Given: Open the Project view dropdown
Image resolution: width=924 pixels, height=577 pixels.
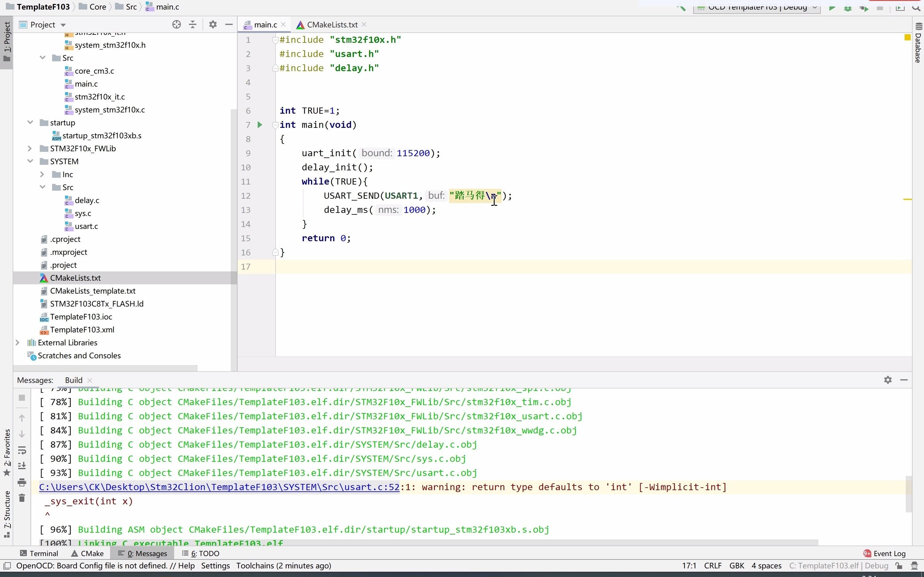Looking at the screenshot, I should coord(63,25).
